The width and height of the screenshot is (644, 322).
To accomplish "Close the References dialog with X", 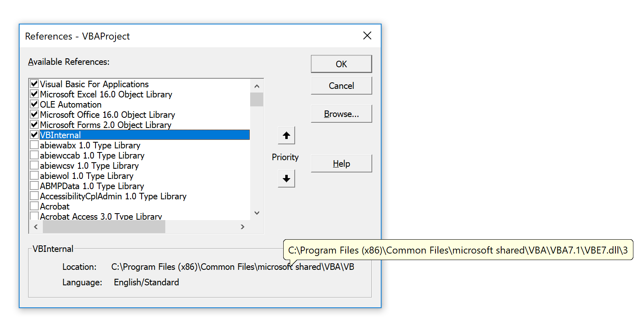I will coord(367,36).
